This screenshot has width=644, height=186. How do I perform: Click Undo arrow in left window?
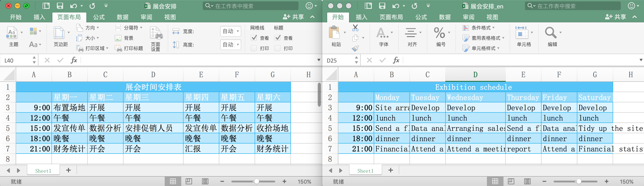click(x=73, y=6)
